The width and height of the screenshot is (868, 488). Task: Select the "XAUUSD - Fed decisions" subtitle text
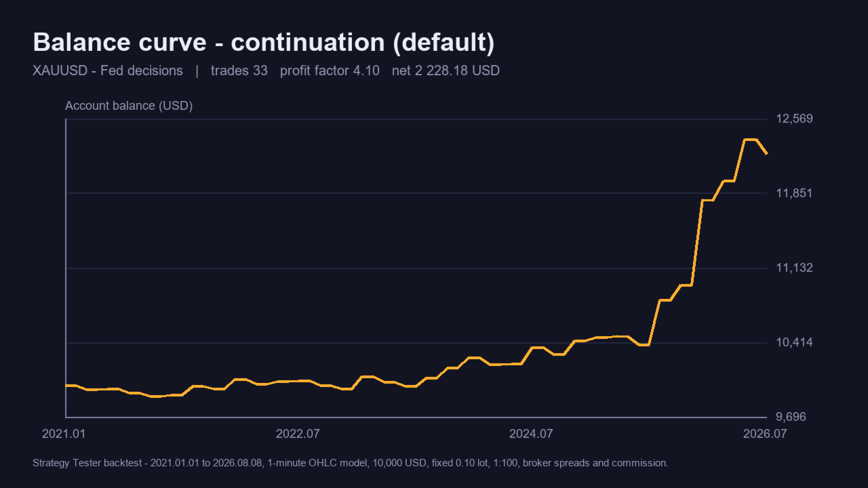108,70
